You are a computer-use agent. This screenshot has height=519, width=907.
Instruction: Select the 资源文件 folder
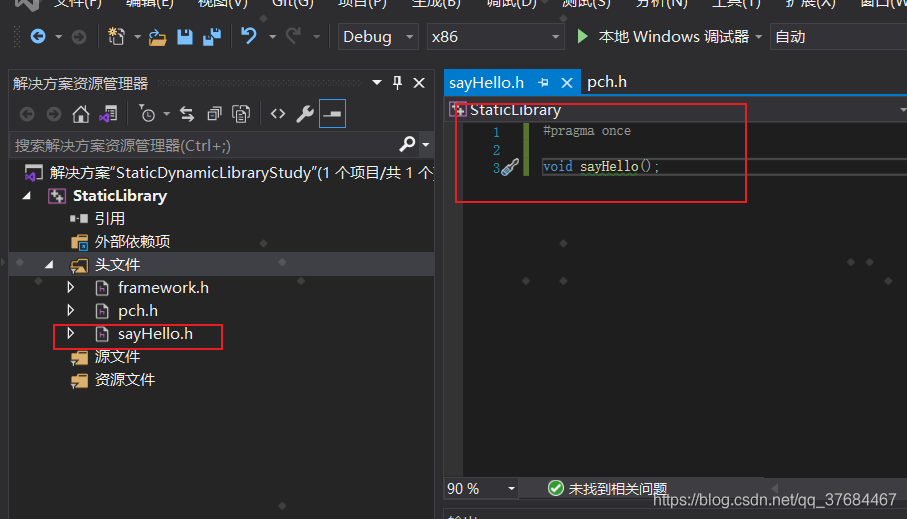(x=125, y=380)
